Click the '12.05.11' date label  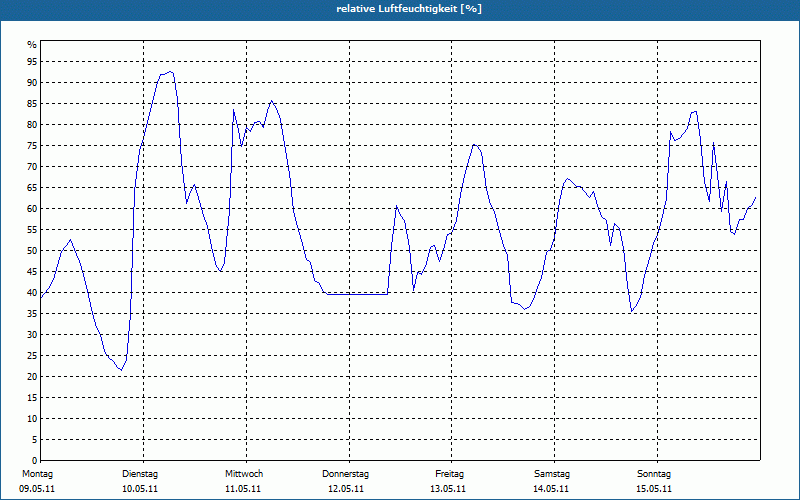[x=346, y=489]
